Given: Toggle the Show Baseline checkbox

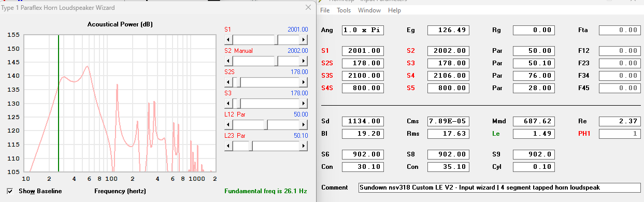Looking at the screenshot, I should 10,191.
